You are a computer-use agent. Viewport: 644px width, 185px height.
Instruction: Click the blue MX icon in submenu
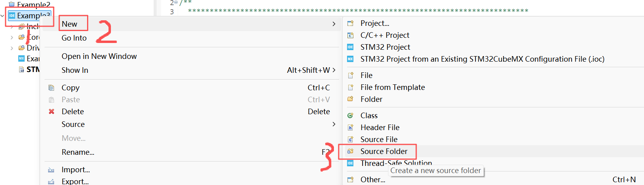pos(350,59)
